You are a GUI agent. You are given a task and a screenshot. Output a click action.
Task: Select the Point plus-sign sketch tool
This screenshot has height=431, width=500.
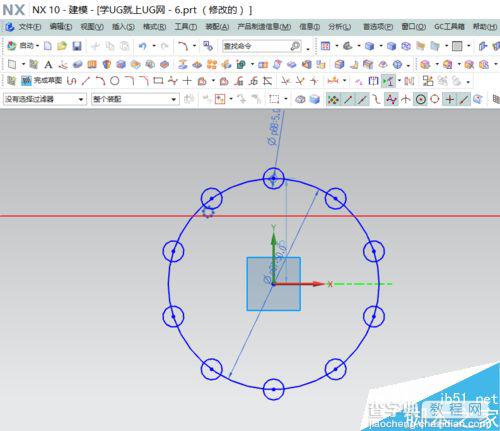187,81
